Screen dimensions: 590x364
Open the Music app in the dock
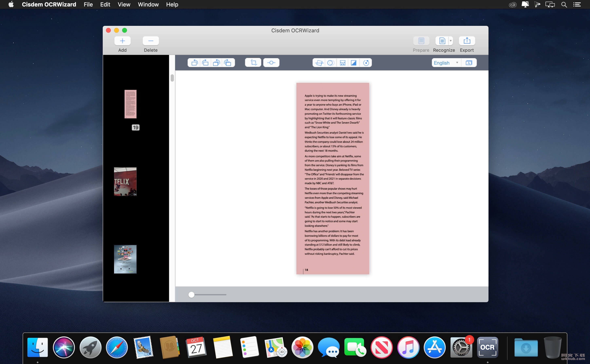pos(408,347)
